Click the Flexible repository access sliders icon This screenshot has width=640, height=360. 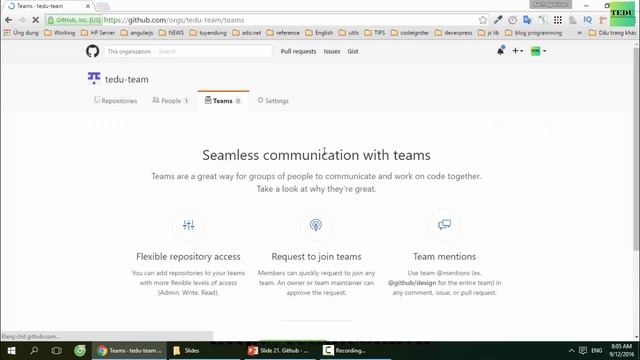[189, 225]
